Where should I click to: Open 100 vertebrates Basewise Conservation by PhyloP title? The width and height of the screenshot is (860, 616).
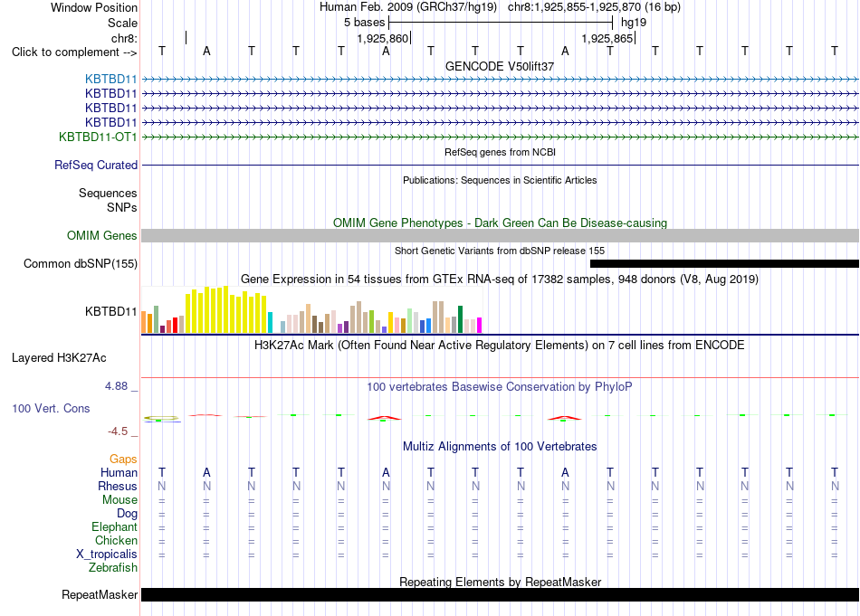pyautogui.click(x=500, y=387)
